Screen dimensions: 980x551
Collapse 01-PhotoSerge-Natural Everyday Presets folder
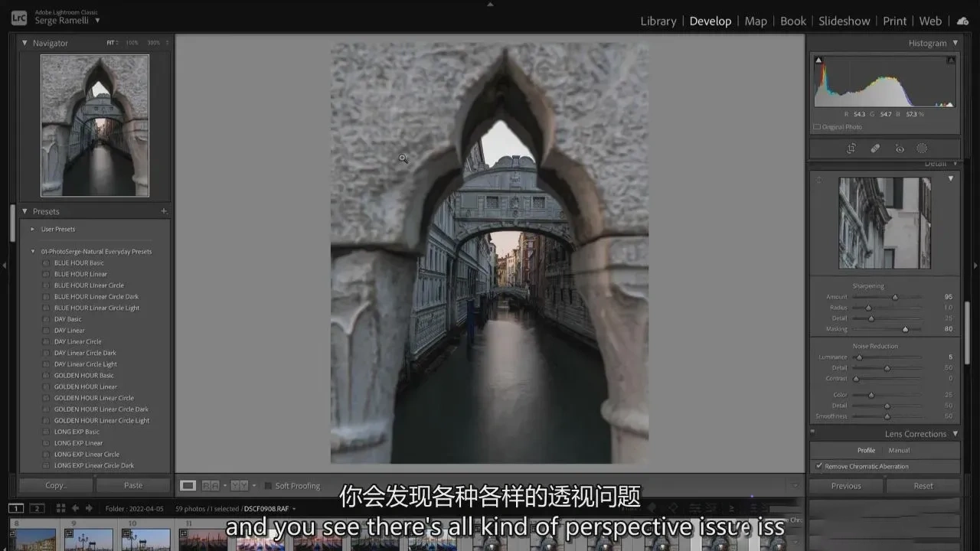(x=33, y=251)
